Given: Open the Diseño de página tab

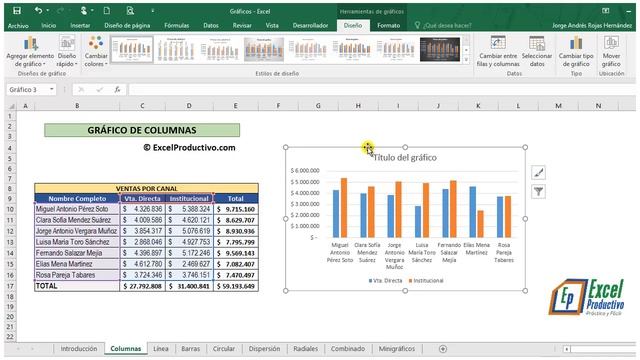Looking at the screenshot, I should pos(127,25).
